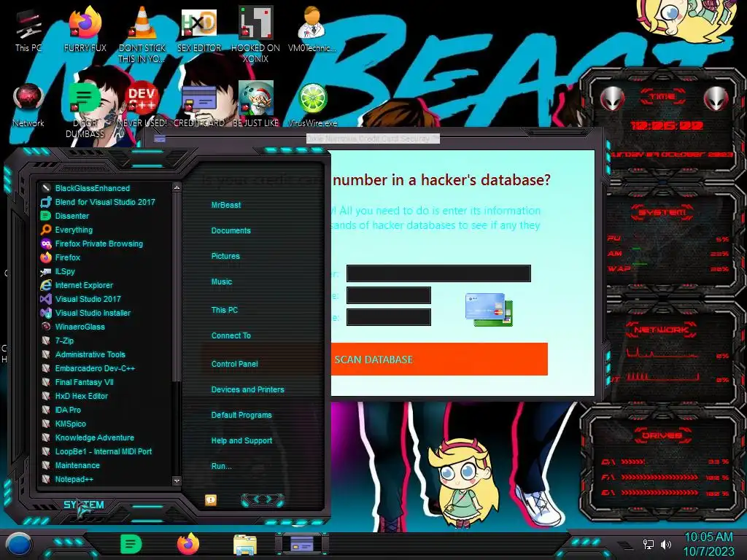This screenshot has height=560, width=747.
Task: Switch to credit card app taskbar button
Action: click(301, 544)
